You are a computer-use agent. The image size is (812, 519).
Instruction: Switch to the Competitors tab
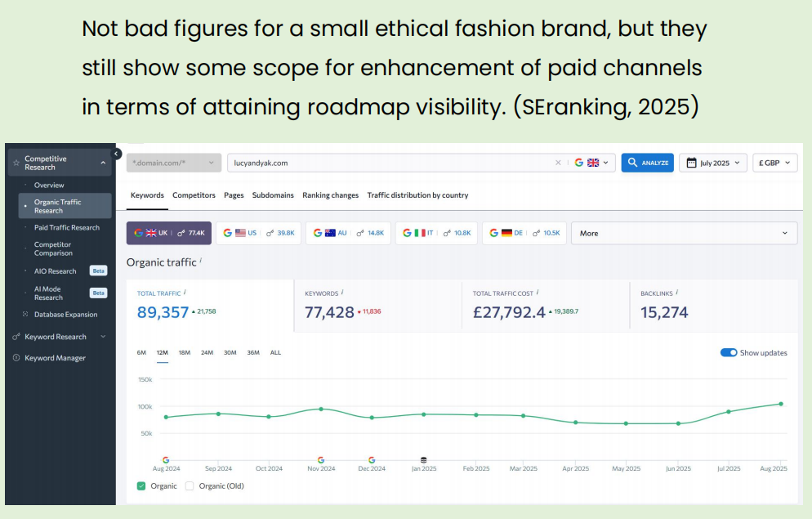coord(194,195)
